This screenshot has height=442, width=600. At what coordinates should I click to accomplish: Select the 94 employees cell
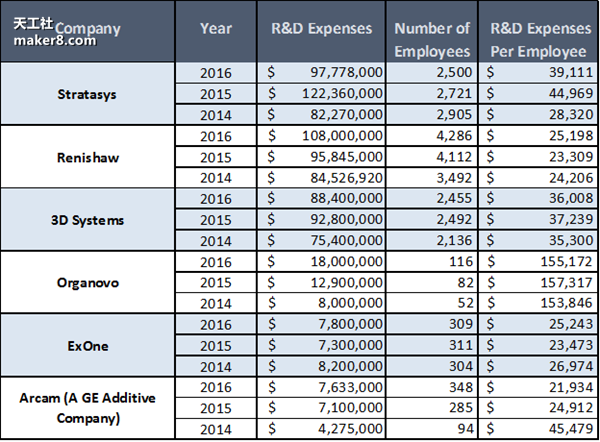pos(432,429)
